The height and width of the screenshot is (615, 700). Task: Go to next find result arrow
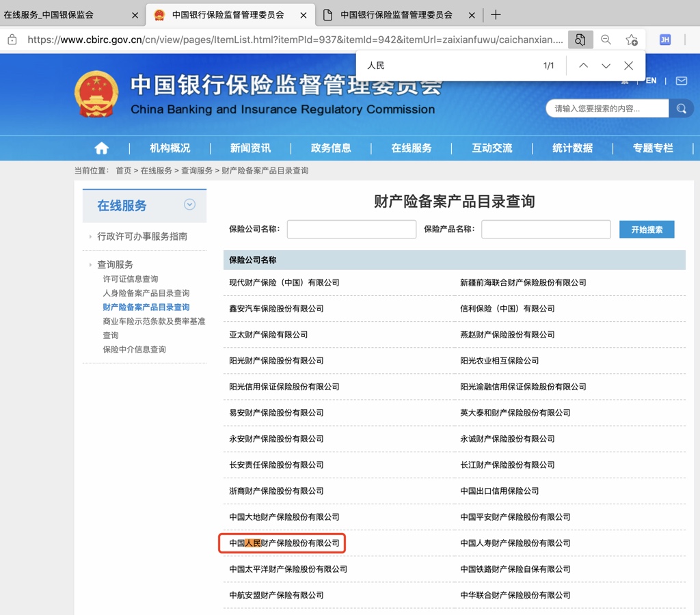tap(606, 66)
